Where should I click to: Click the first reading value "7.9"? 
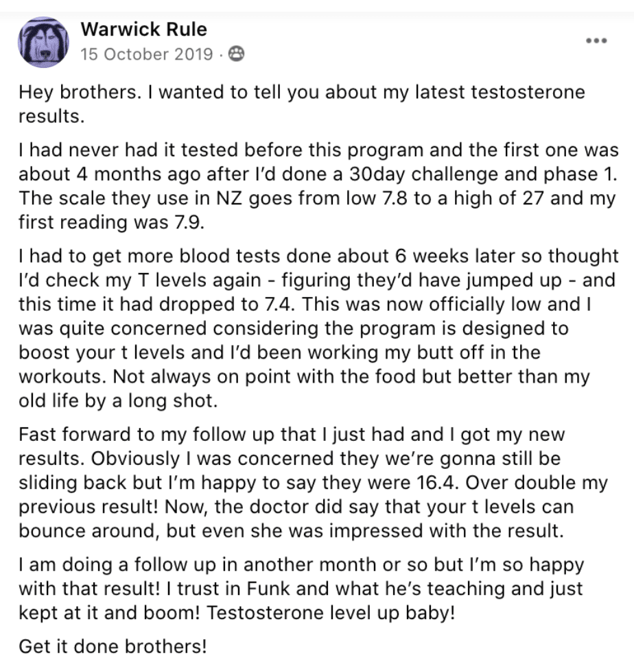pyautogui.click(x=189, y=222)
